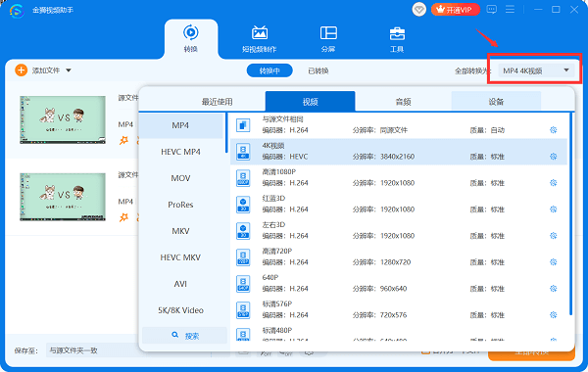Select HEVC MP4 in format list

tap(180, 152)
